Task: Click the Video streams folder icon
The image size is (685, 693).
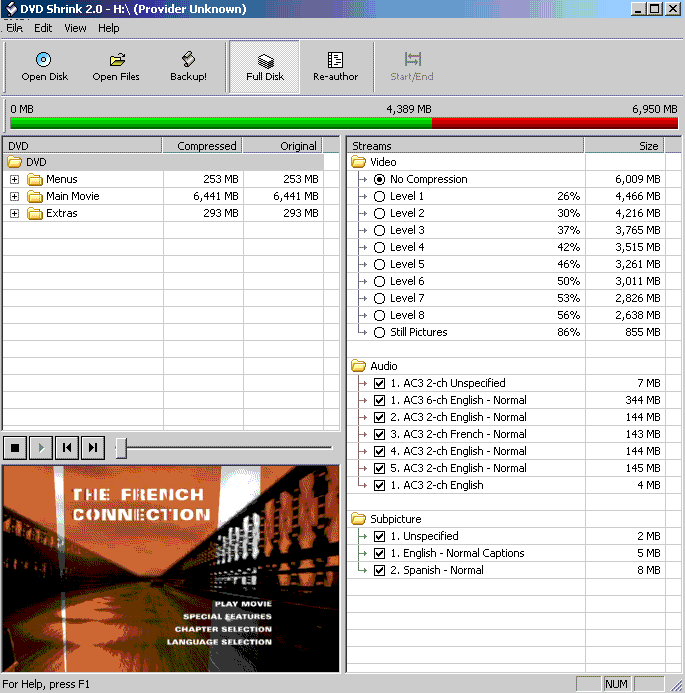Action: [358, 162]
